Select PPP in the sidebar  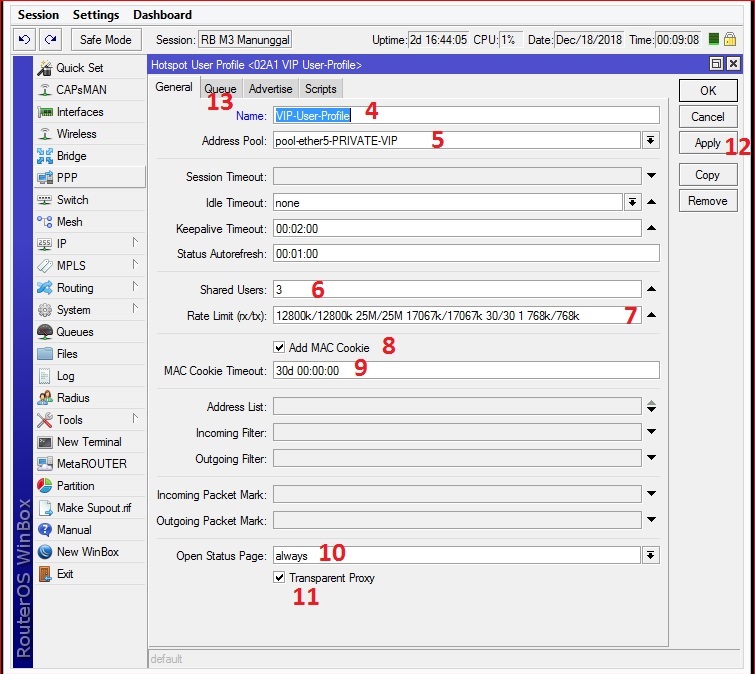(x=90, y=178)
